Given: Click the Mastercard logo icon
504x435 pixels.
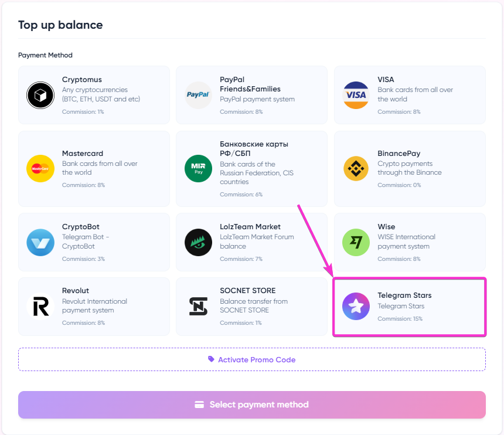Looking at the screenshot, I should tap(40, 168).
